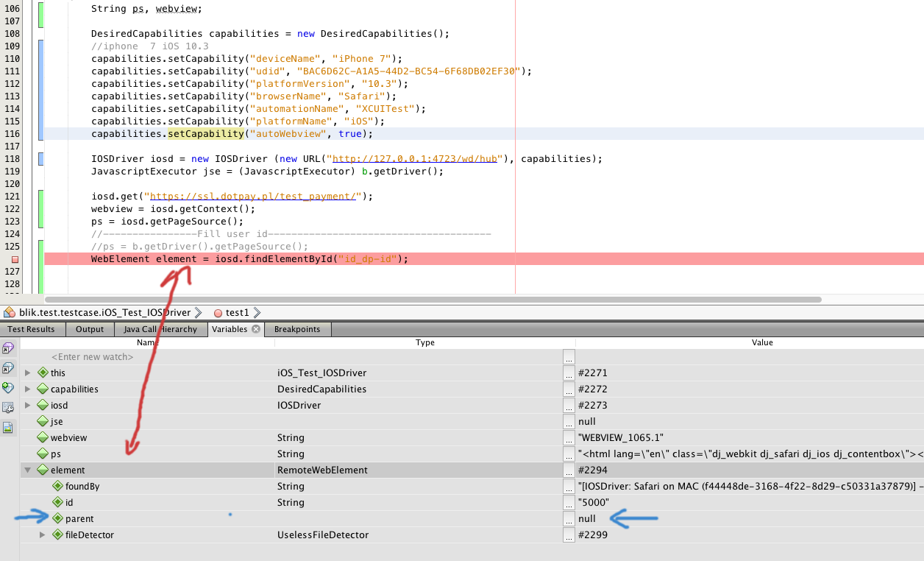Open the Breakpoints tab
924x561 pixels.
[x=296, y=329]
